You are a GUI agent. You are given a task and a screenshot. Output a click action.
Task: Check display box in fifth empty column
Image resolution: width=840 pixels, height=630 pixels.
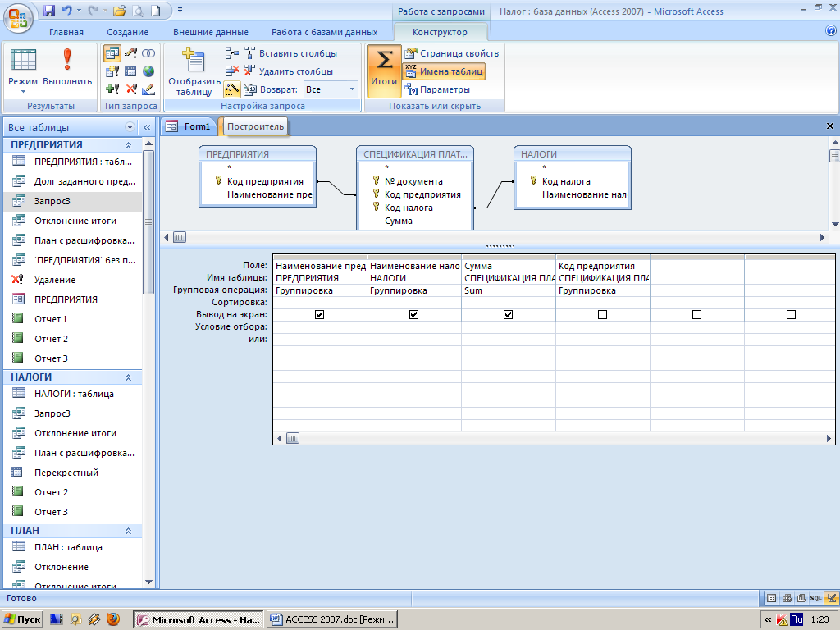[x=696, y=314]
